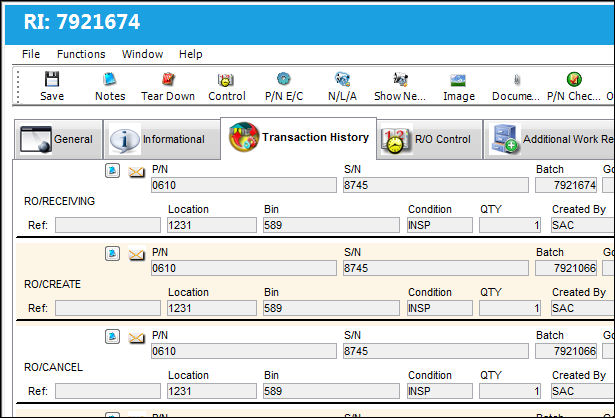Image resolution: width=615 pixels, height=418 pixels.
Task: Click the S/N field in RO/RECEIVING row
Action: tap(435, 185)
